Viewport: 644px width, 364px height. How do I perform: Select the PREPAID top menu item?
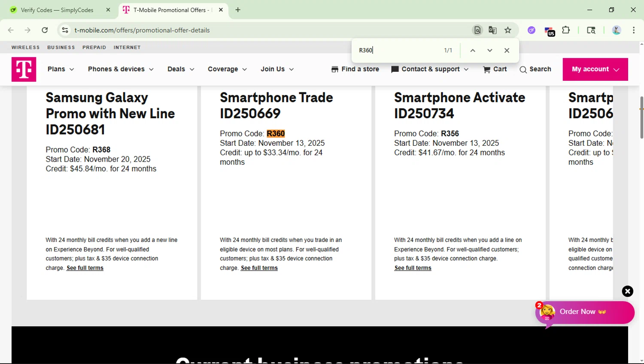[x=94, y=47]
